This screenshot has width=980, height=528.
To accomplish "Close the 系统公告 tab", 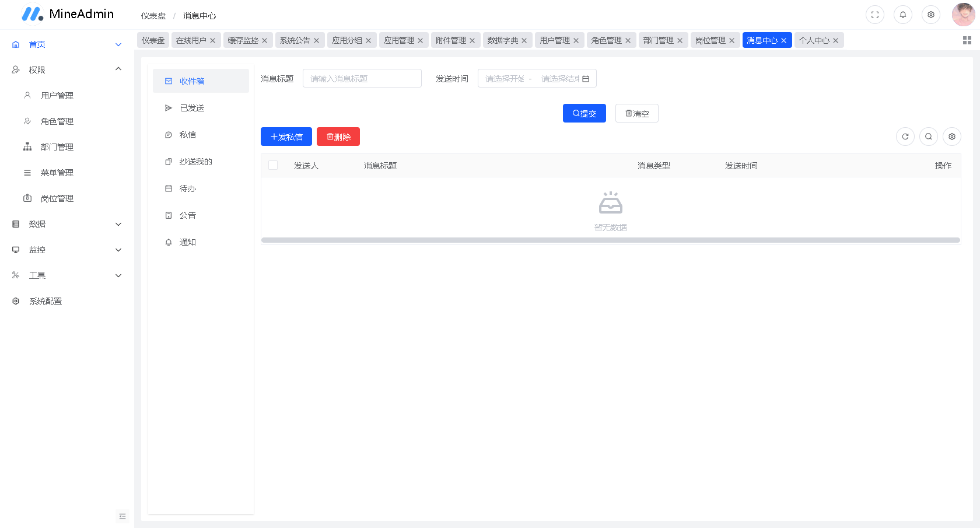I will 317,40.
